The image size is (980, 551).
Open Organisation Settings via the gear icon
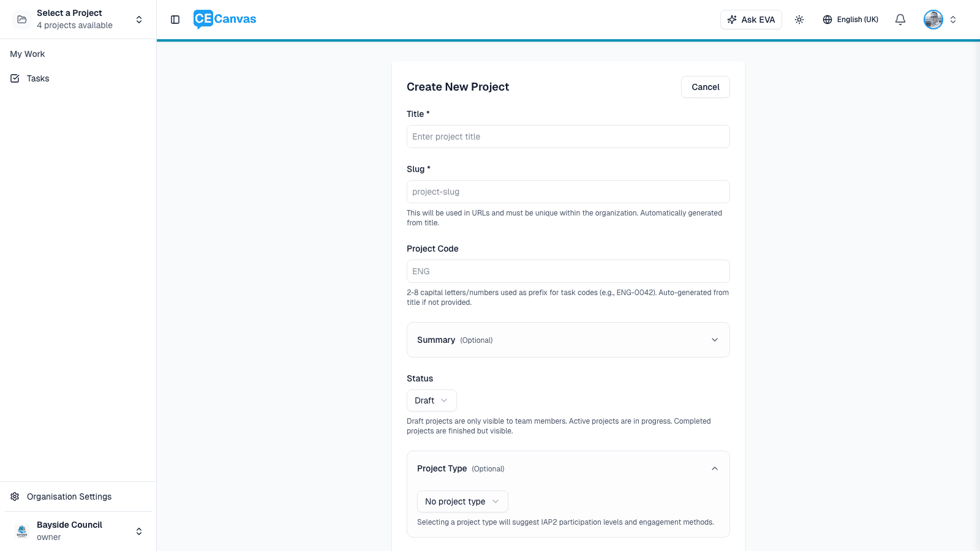tap(14, 497)
